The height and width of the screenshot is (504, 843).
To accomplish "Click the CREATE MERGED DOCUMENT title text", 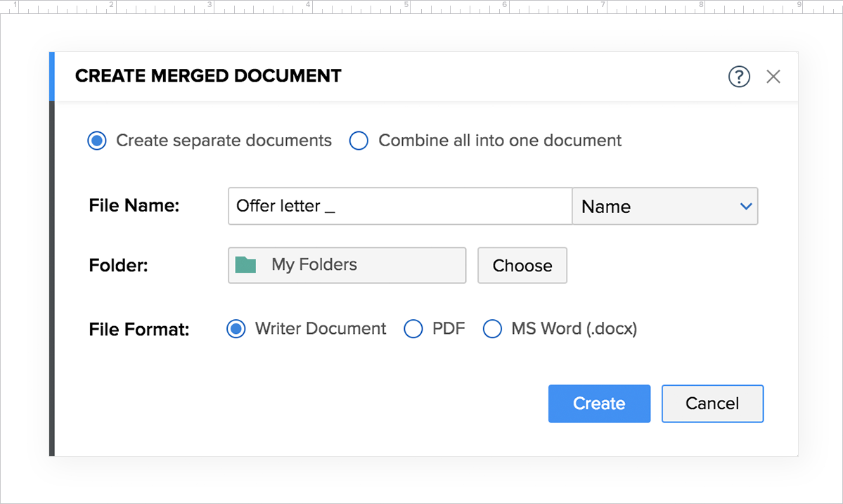I will point(208,76).
